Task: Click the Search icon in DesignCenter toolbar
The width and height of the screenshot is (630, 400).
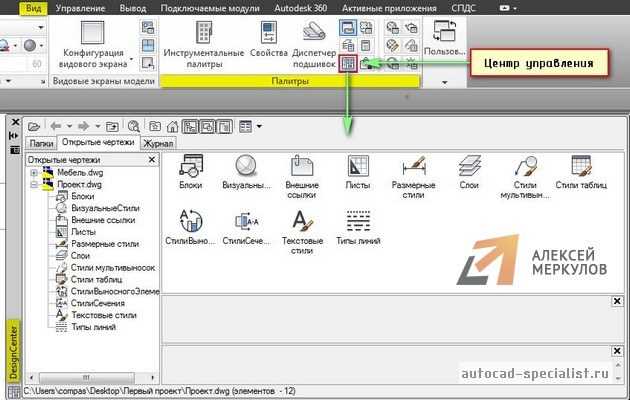Action: click(x=133, y=126)
